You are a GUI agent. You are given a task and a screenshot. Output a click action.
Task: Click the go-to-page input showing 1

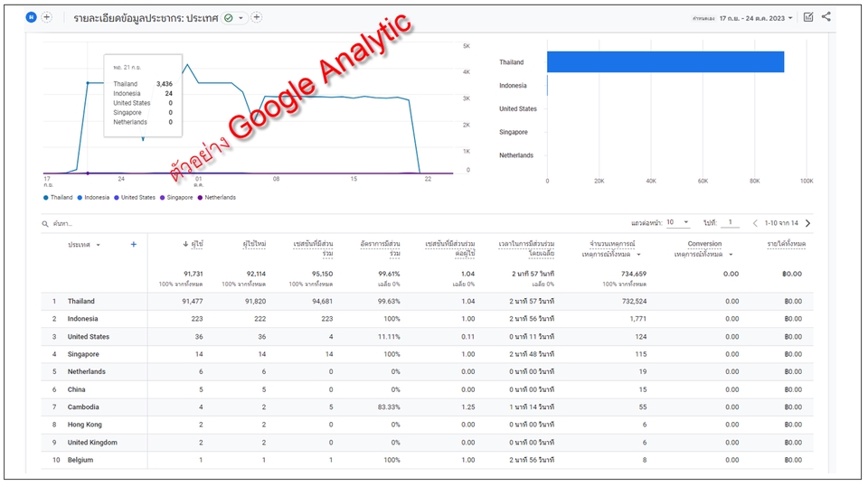tap(731, 222)
